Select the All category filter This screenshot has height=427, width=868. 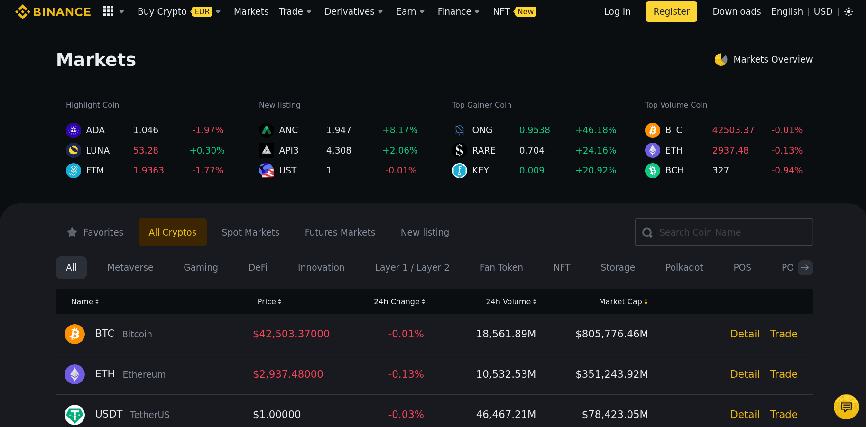coord(71,267)
